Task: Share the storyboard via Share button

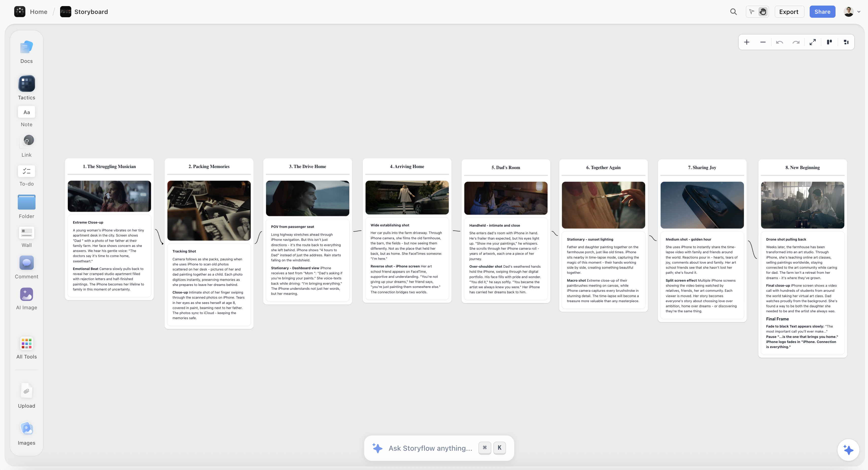Action: [x=822, y=11]
